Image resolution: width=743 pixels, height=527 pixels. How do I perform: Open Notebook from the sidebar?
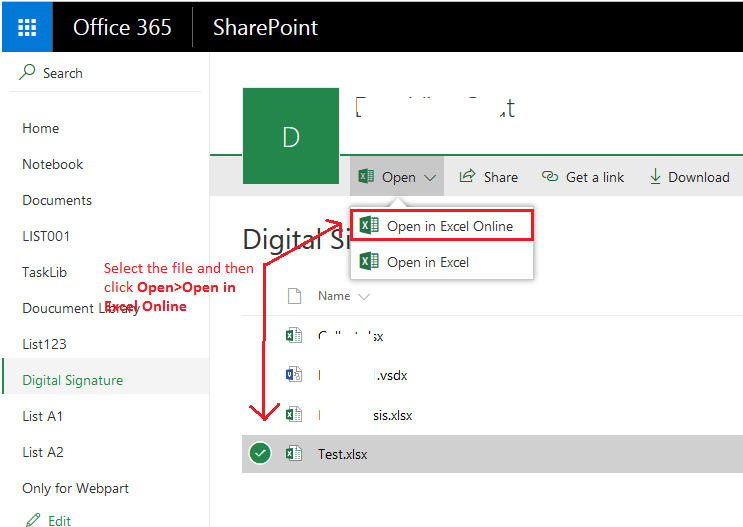click(x=52, y=164)
